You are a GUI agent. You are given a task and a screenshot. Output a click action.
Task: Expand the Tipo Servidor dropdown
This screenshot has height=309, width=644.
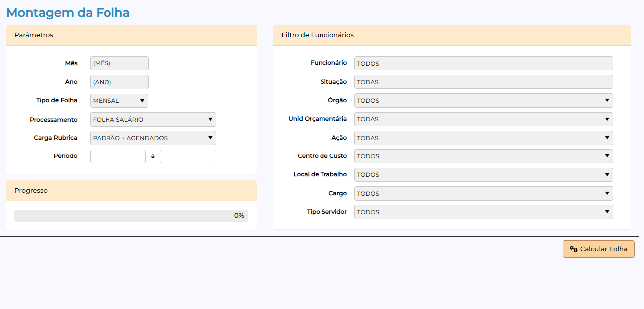pyautogui.click(x=483, y=212)
